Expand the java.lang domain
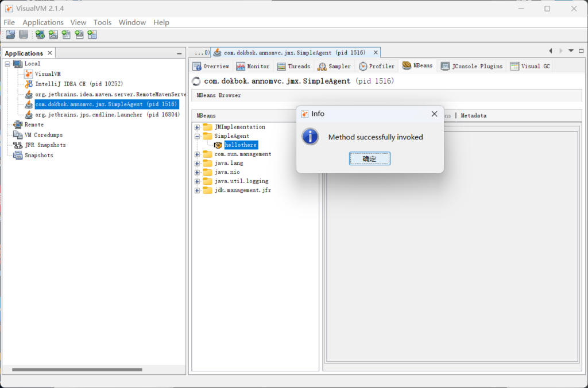The width and height of the screenshot is (588, 388). tap(197, 164)
